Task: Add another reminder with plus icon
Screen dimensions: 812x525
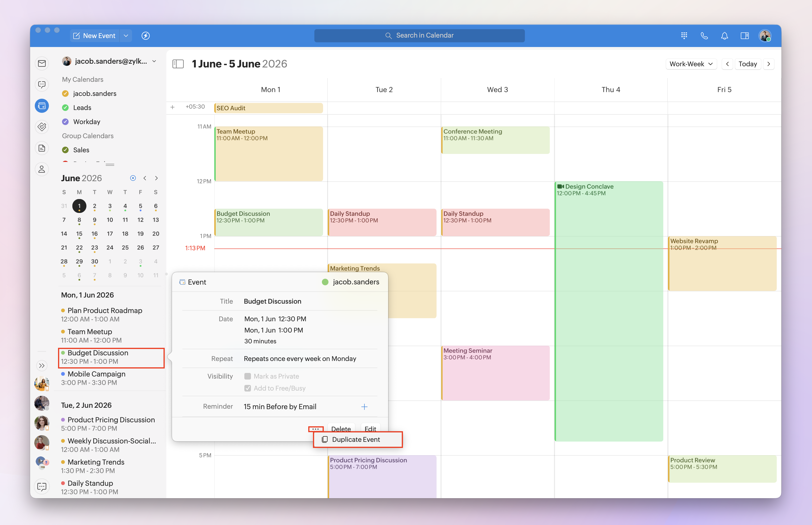Action: [364, 407]
